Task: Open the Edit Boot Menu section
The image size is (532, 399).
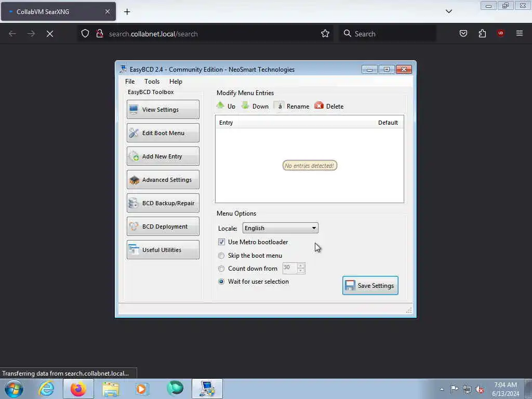Action: [x=163, y=132]
